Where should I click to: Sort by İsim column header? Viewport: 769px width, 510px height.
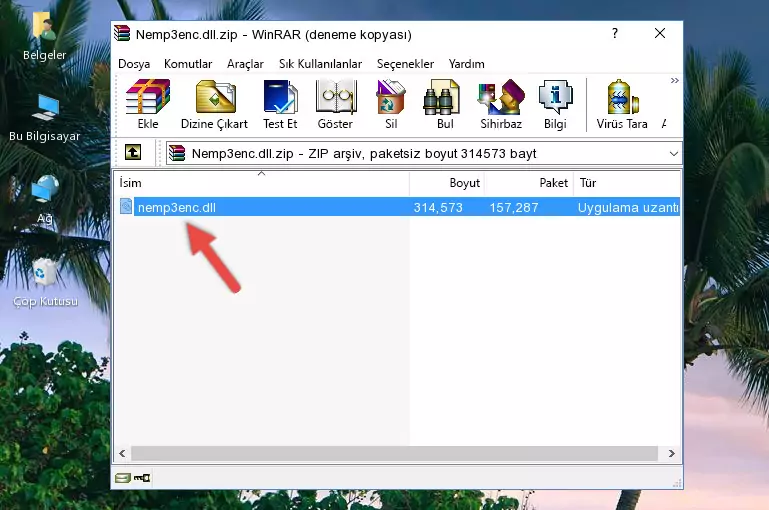coord(262,183)
